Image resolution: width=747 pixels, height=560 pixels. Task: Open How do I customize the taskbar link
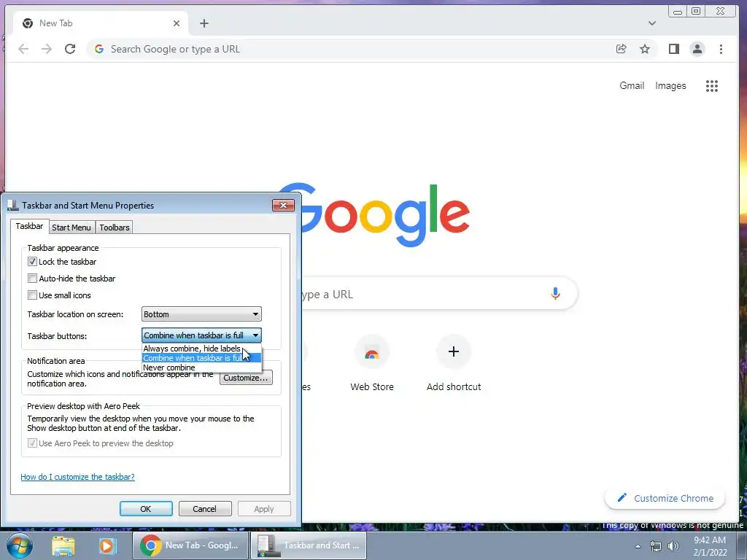click(x=77, y=477)
